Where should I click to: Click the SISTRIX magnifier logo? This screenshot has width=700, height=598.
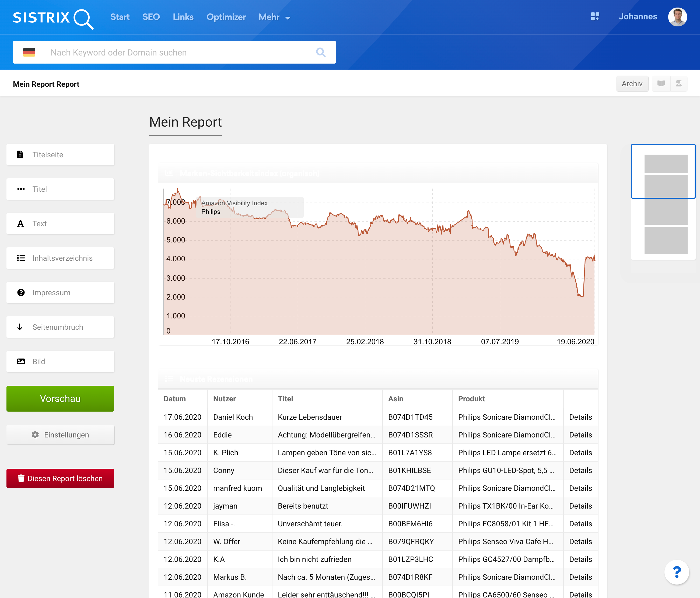[53, 18]
